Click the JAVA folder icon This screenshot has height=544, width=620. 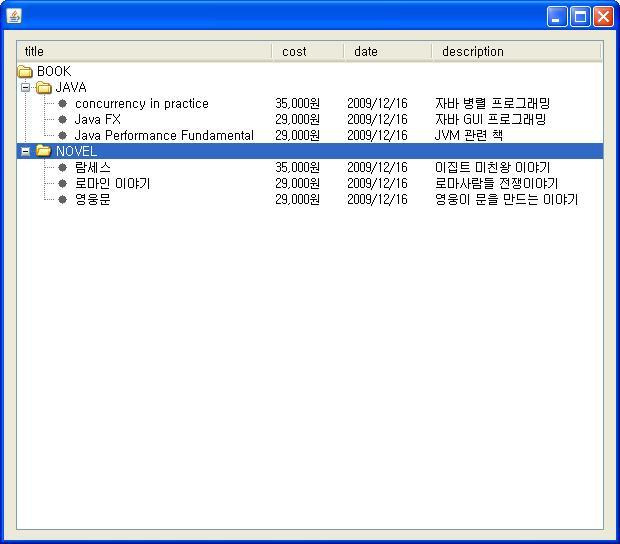43,87
